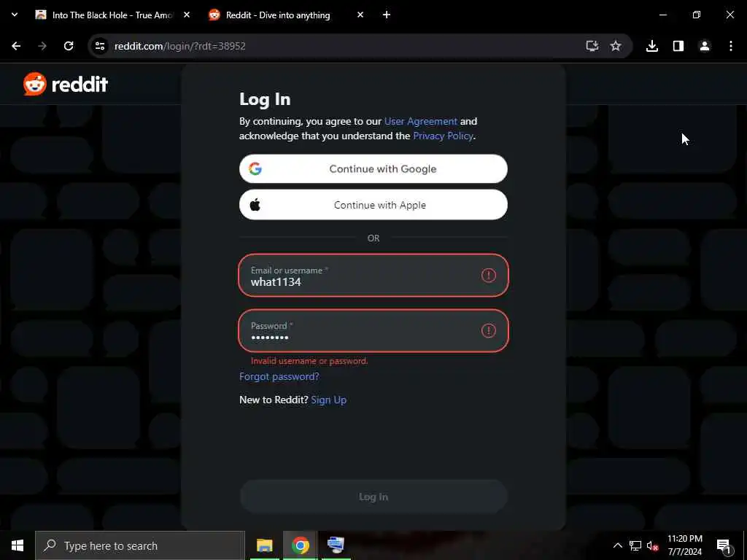Close the Reddit tab
The height and width of the screenshot is (560, 747).
360,15
